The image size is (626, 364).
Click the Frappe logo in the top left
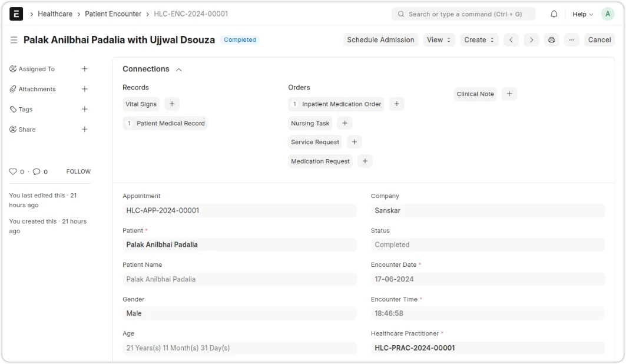(16, 14)
